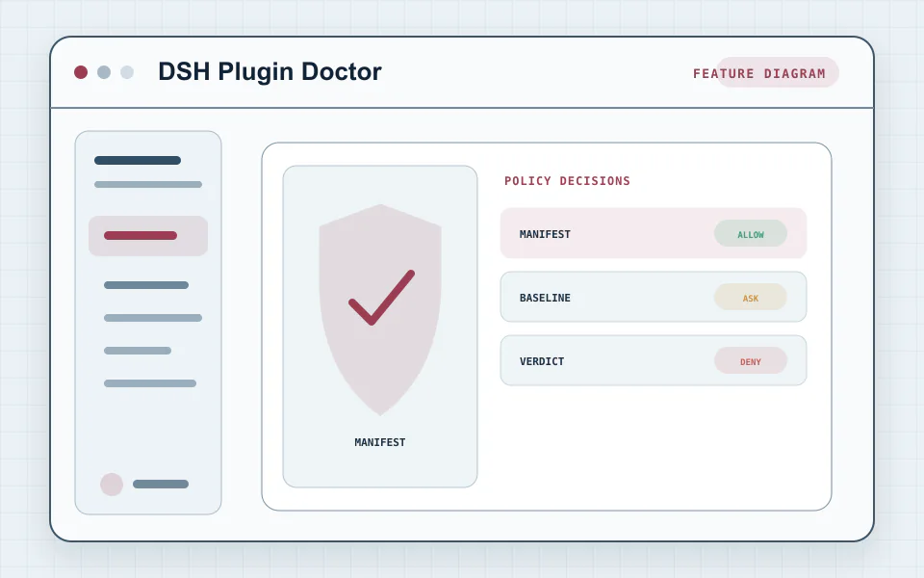924x578 pixels.
Task: Select the MANIFEST policy decision row
Action: [x=653, y=233]
